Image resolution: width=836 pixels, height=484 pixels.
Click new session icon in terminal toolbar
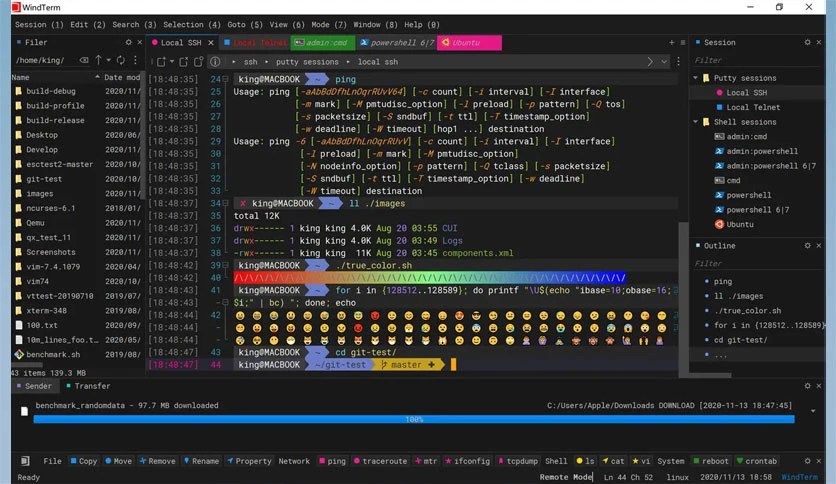tap(162, 62)
